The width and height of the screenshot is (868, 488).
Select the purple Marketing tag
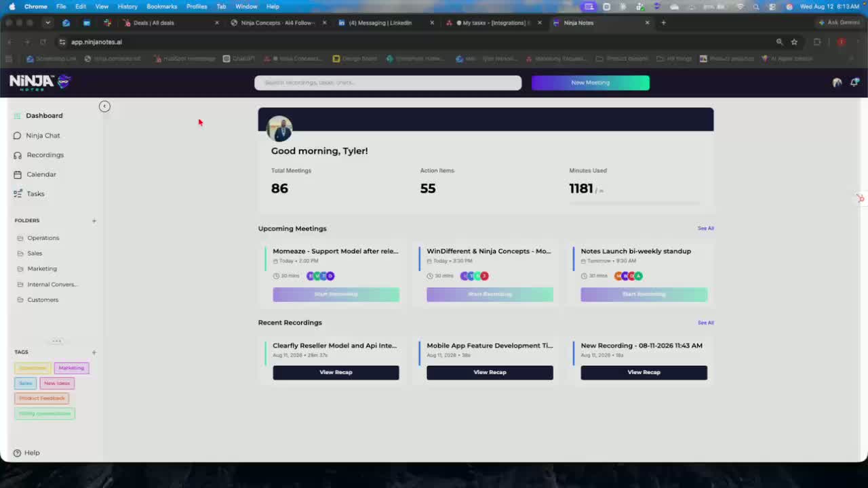coord(71,368)
